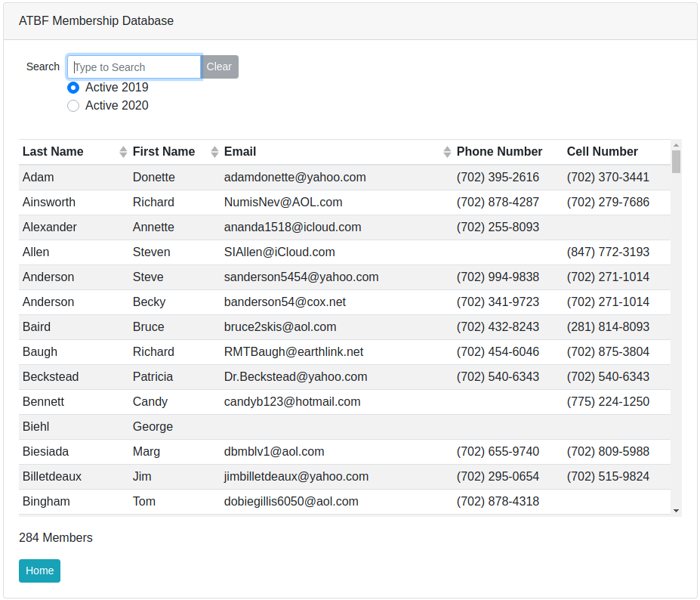This screenshot has height=600, width=700.
Task: Click the Phone Number column header
Action: pos(499,152)
